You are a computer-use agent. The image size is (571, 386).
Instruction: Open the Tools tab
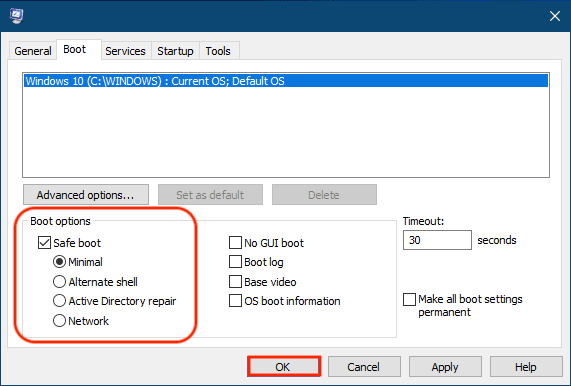tap(218, 51)
